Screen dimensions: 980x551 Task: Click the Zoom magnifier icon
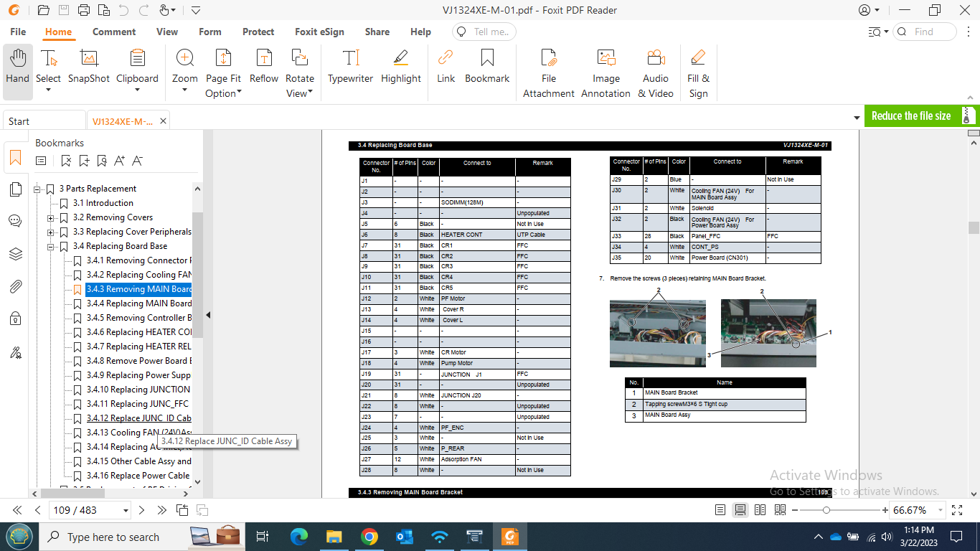click(x=185, y=58)
